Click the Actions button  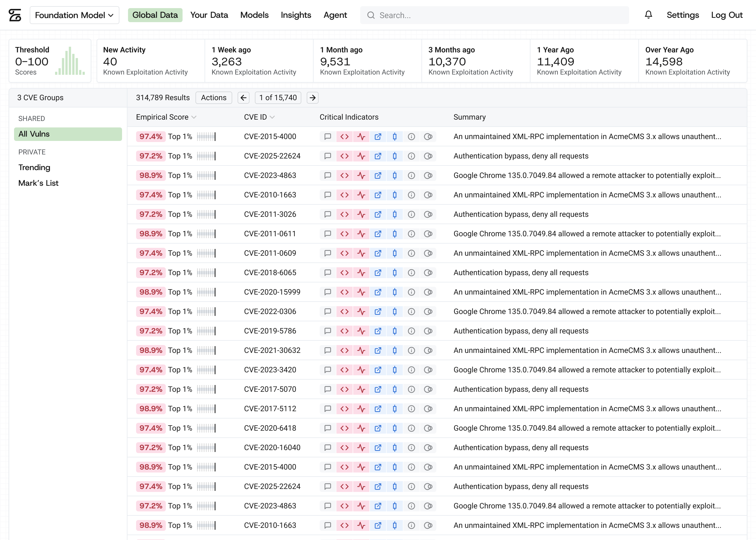[214, 98]
